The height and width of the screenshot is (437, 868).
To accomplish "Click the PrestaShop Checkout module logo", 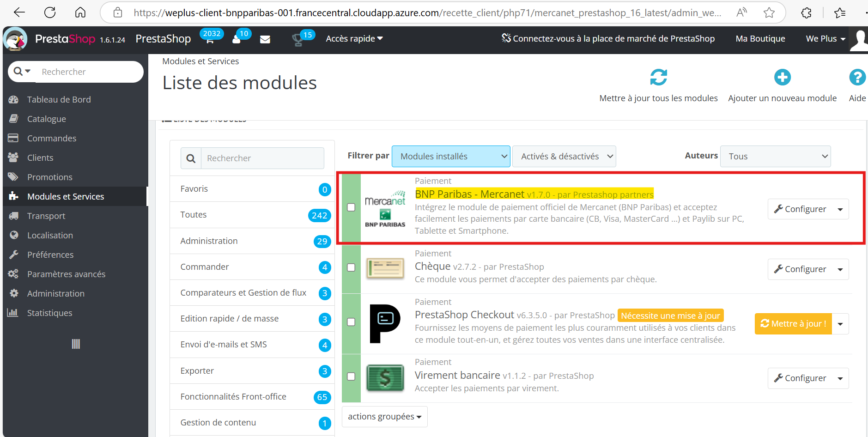I will (385, 323).
